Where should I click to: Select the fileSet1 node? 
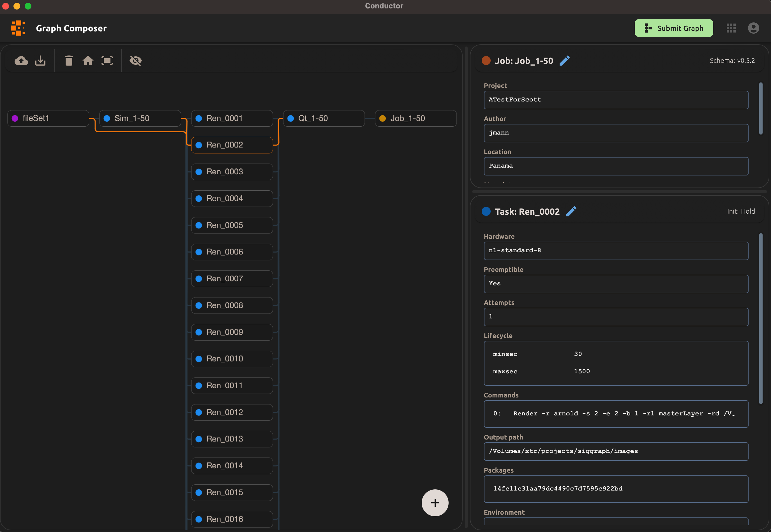click(x=48, y=118)
